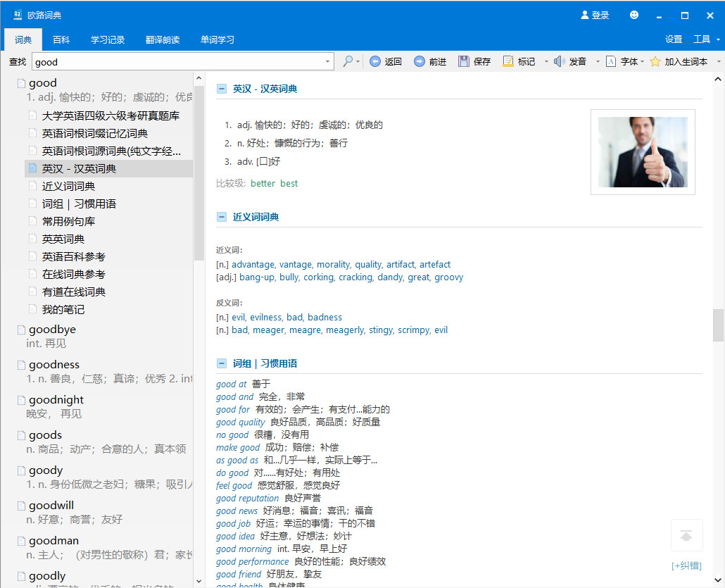Open the search history dropdown arrow
Screen dimensions: 725x588
pos(327,61)
